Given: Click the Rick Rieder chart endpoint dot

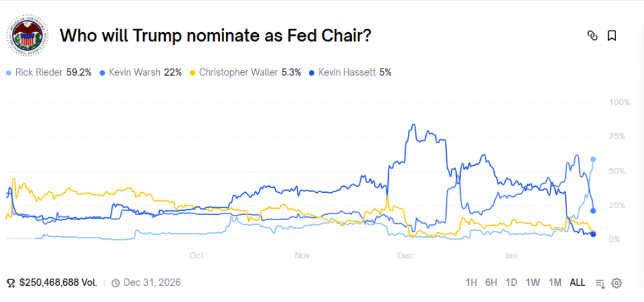Looking at the screenshot, I should pyautogui.click(x=593, y=159).
